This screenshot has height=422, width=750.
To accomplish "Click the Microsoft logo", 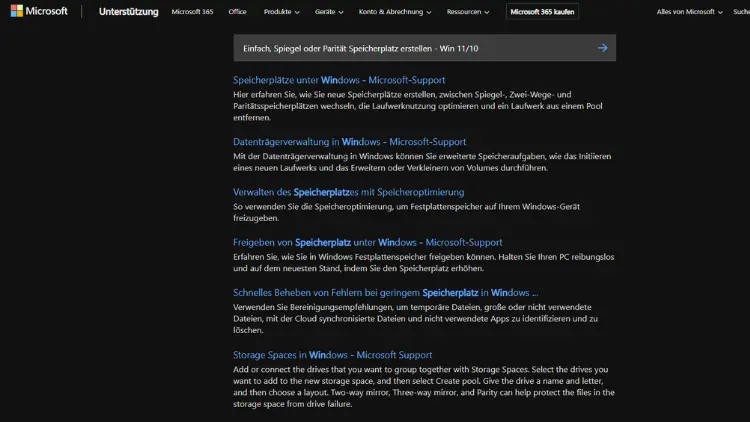I will (39, 11).
